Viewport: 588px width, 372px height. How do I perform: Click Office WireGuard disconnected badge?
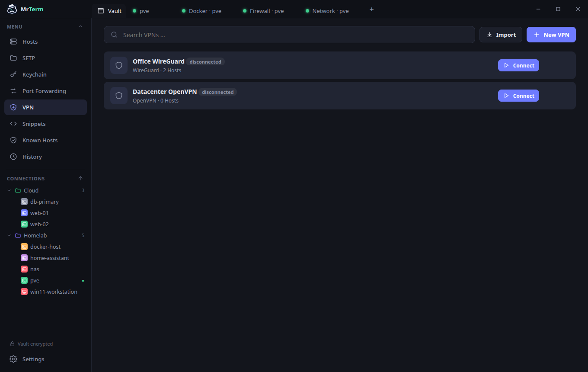tap(205, 62)
